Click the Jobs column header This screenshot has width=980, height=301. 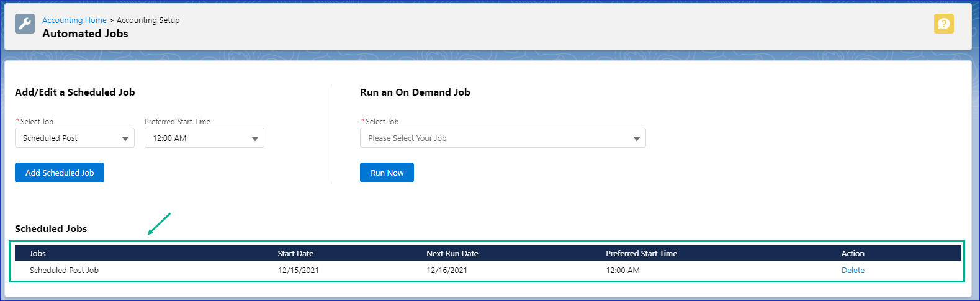point(38,254)
